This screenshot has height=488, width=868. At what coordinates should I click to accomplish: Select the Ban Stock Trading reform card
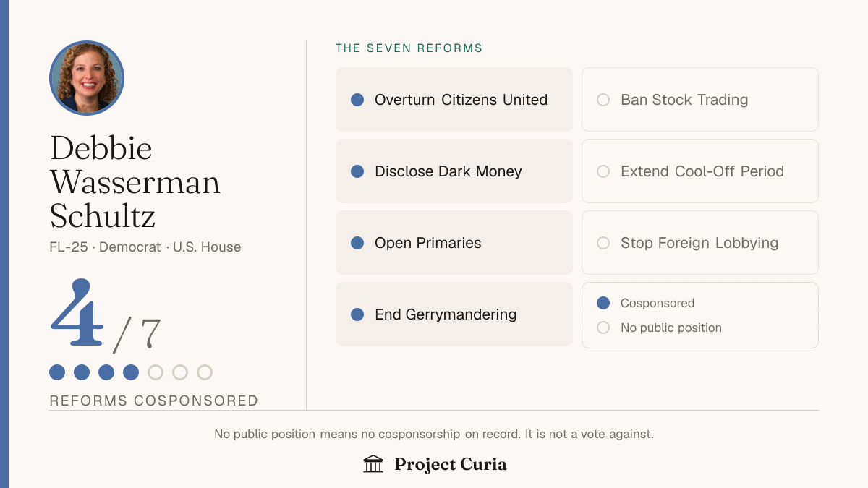[x=700, y=100]
